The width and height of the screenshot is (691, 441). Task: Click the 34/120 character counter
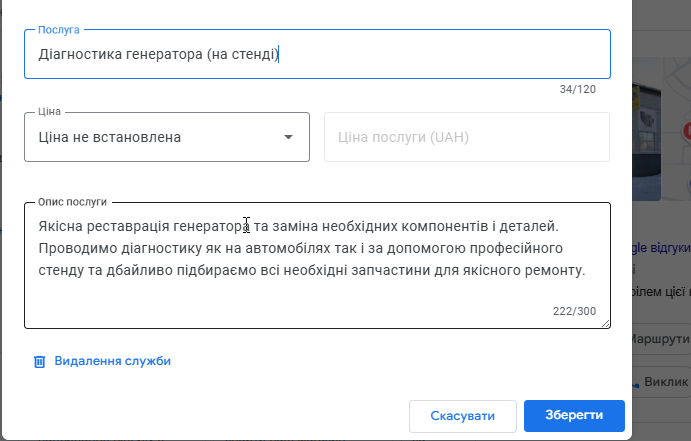577,90
